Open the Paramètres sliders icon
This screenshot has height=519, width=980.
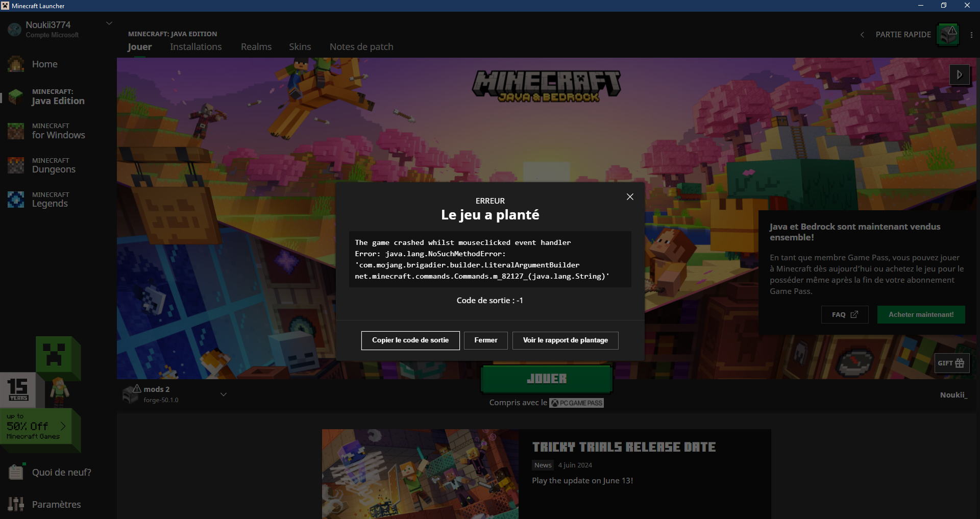coord(16,504)
